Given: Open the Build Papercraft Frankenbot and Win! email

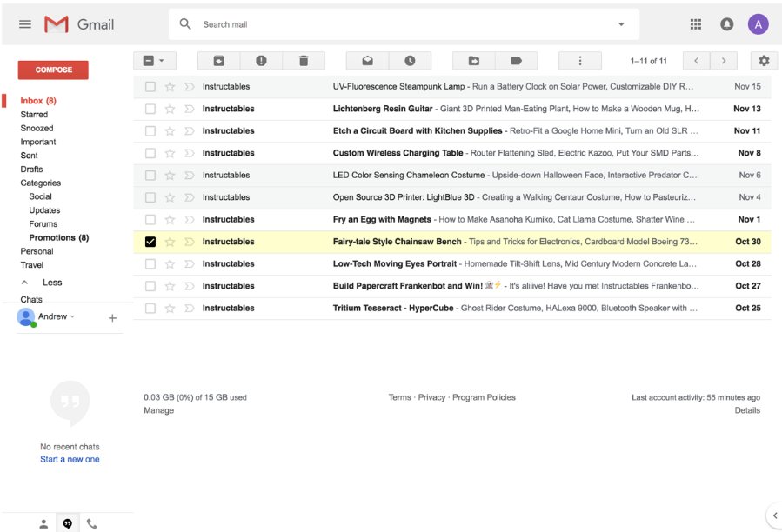Looking at the screenshot, I should tap(451, 286).
